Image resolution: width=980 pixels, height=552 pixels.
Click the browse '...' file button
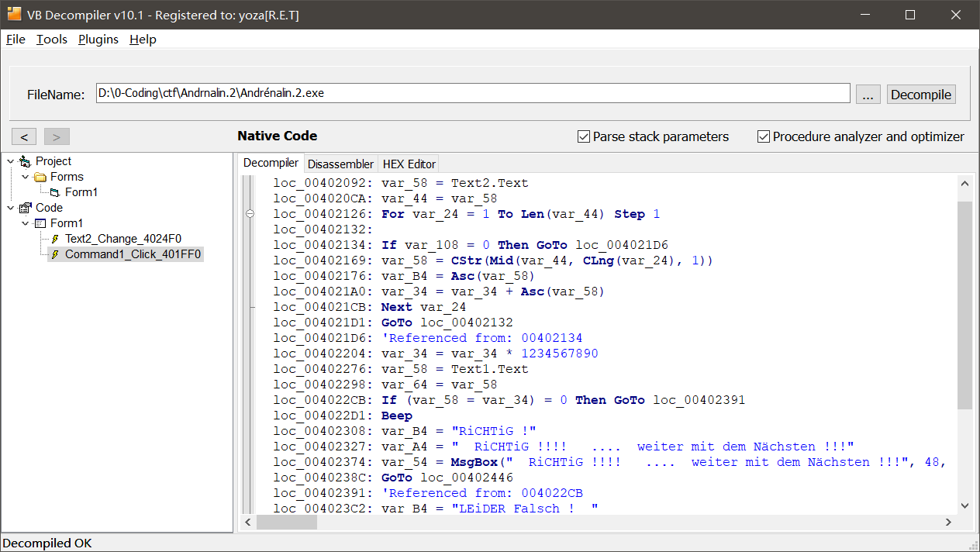[x=868, y=95]
